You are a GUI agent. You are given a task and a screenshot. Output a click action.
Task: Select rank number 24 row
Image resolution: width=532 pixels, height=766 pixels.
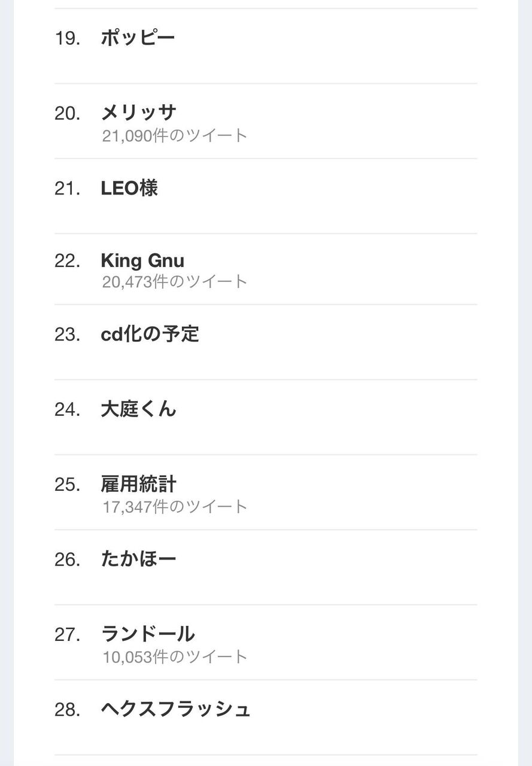pyautogui.click(x=266, y=417)
